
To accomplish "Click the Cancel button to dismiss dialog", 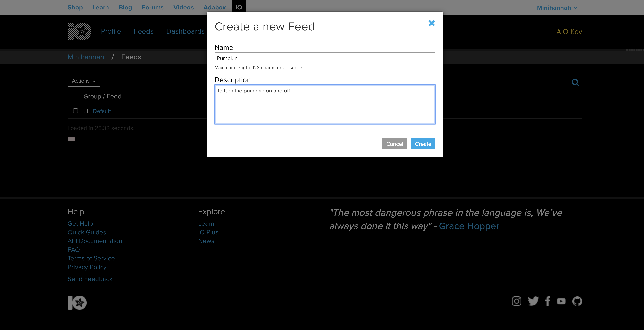I will click(394, 144).
